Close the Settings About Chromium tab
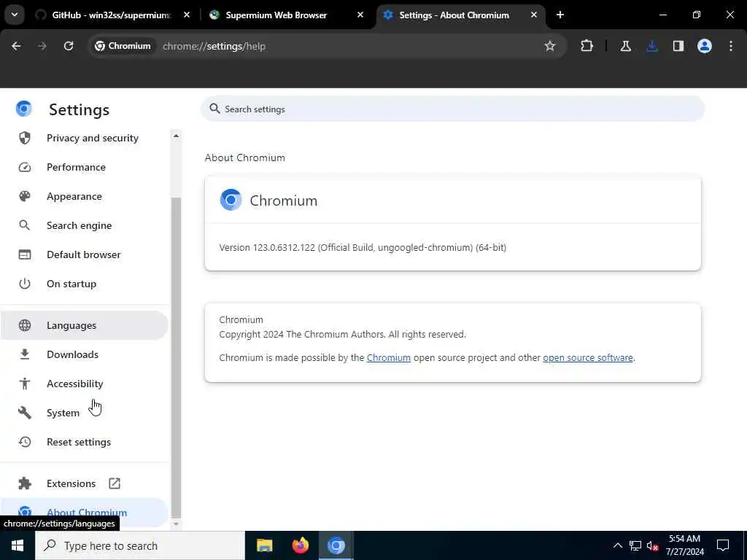This screenshot has height=560, width=747. click(x=534, y=15)
